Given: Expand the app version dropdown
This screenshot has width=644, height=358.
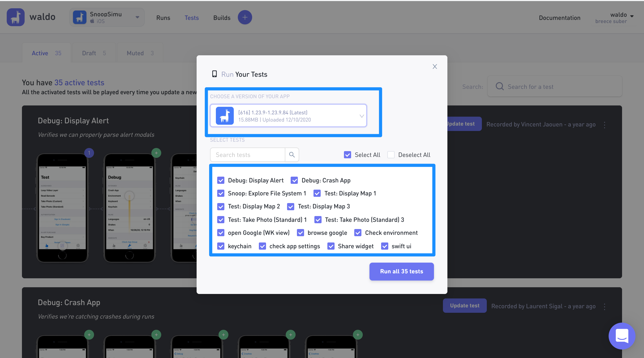Looking at the screenshot, I should point(288,116).
